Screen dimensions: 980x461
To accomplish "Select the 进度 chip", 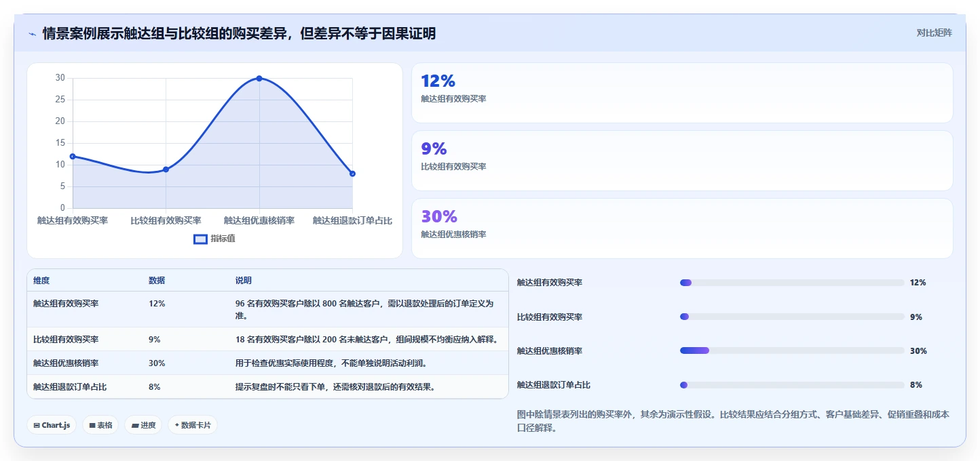I will coord(143,425).
